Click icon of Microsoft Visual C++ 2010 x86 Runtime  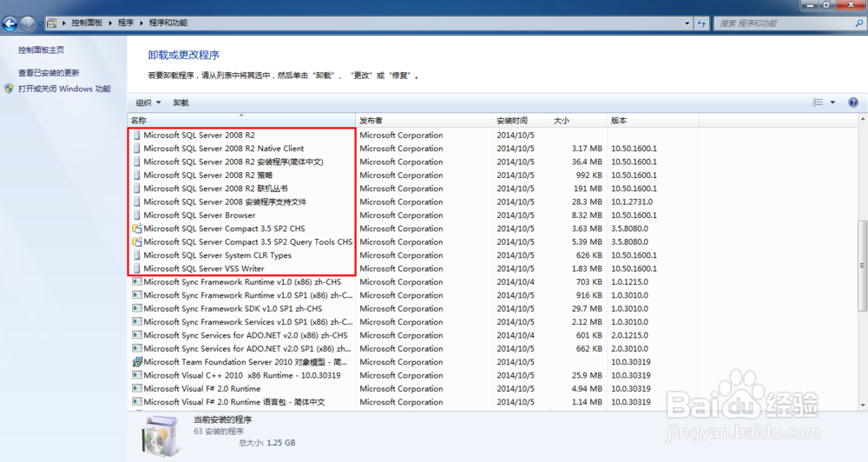pyautogui.click(x=137, y=375)
